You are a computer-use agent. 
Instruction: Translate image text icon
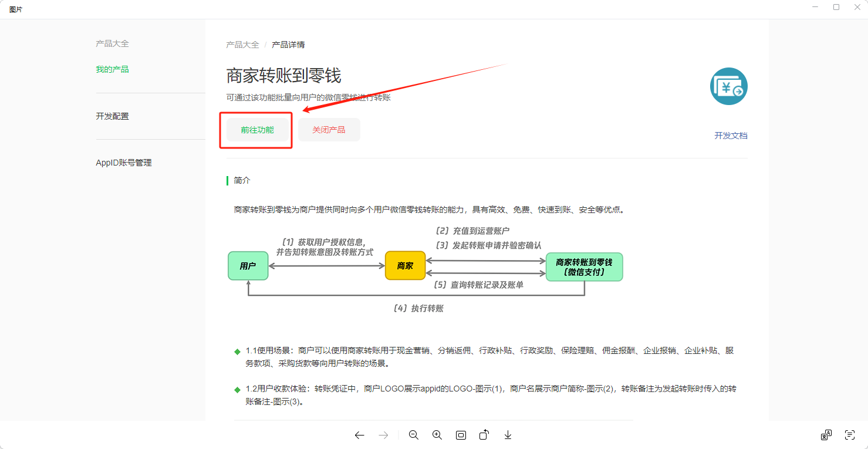pos(826,435)
